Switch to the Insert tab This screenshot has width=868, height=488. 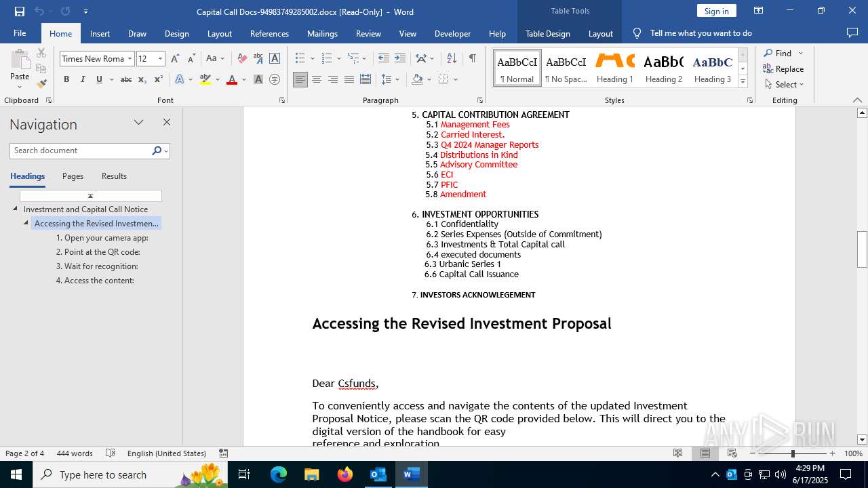[100, 33]
